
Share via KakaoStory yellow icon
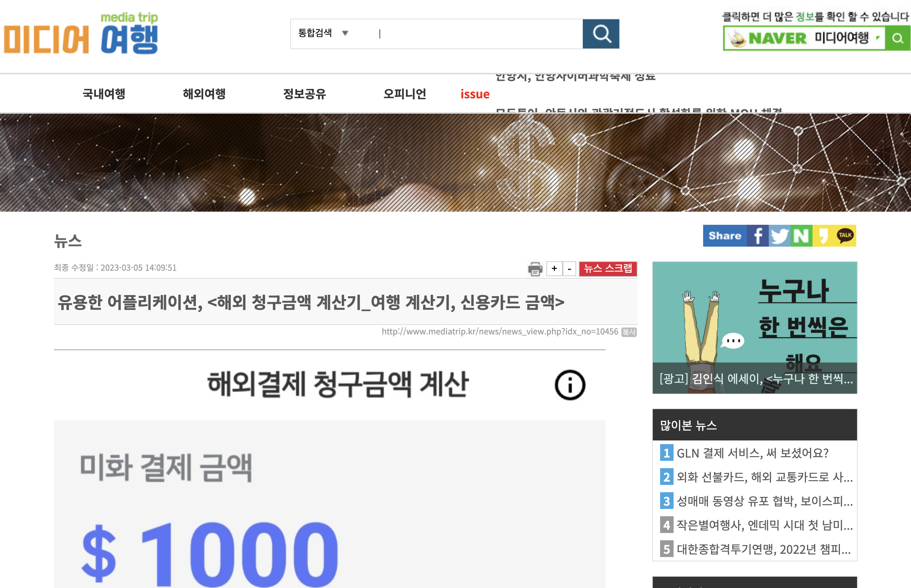(x=823, y=236)
